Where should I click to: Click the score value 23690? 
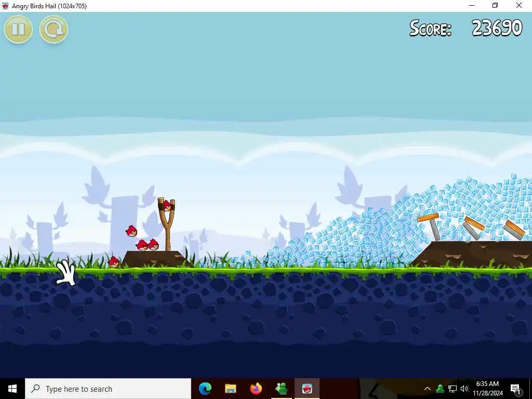497,28
